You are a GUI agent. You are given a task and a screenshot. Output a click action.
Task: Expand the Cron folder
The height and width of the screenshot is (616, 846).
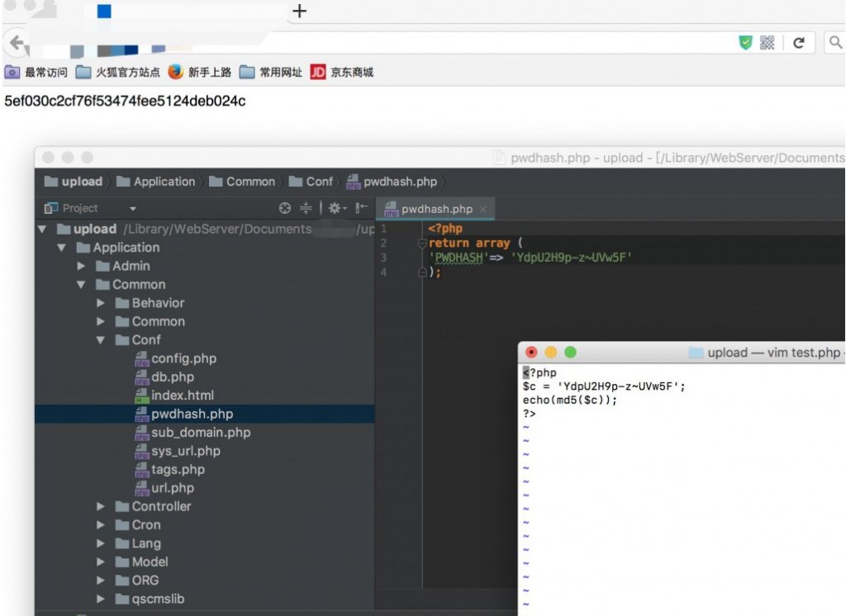[100, 525]
